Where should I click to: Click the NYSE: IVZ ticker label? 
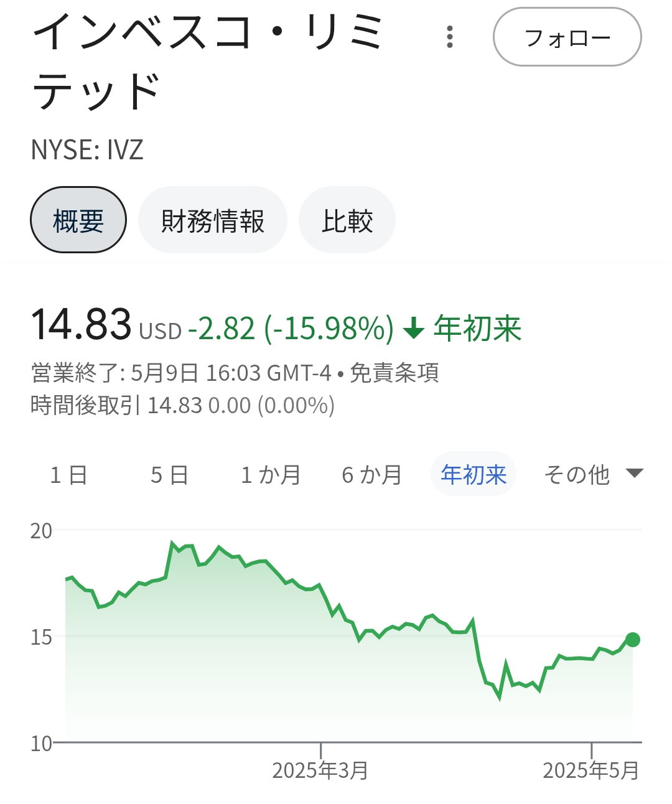tap(87, 149)
